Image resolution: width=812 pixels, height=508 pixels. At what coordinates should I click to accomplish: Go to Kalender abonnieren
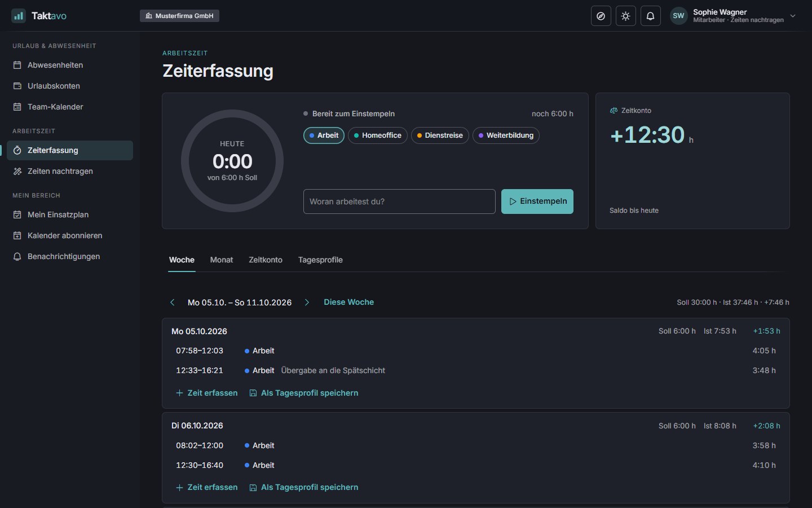[70, 235]
